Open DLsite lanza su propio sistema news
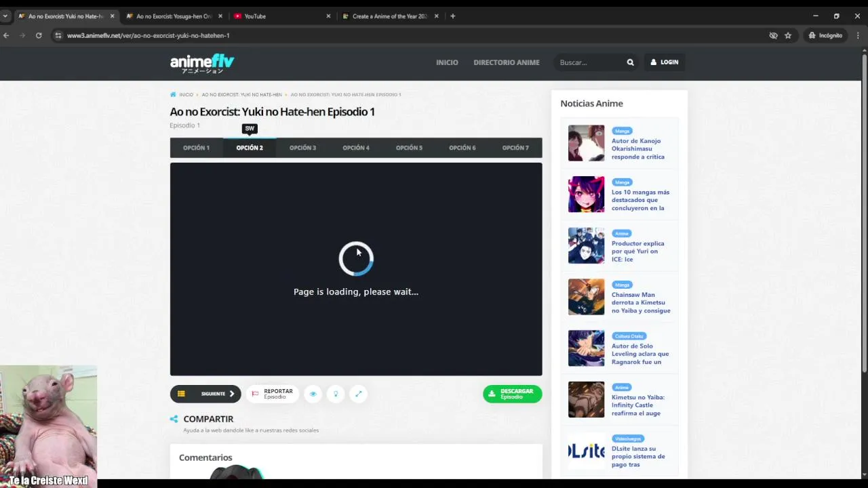 [638, 456]
